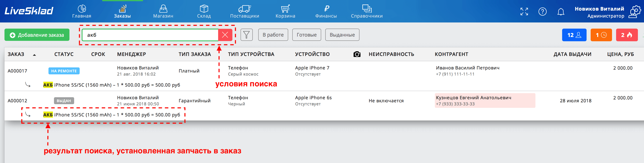Image resolution: width=644 pixels, height=163 pixels.
Task: Sort by НЕИСПРАВНОСТЬ column header
Action: tap(391, 54)
